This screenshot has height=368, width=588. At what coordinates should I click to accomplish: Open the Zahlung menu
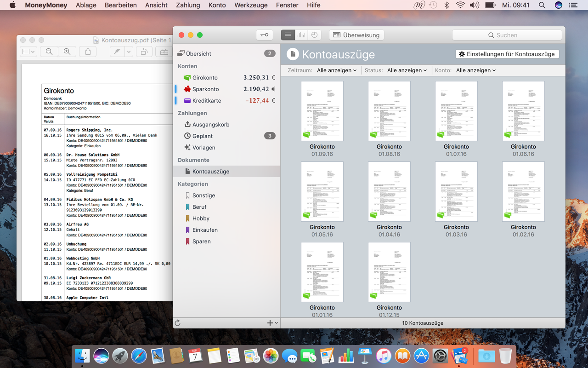188,5
